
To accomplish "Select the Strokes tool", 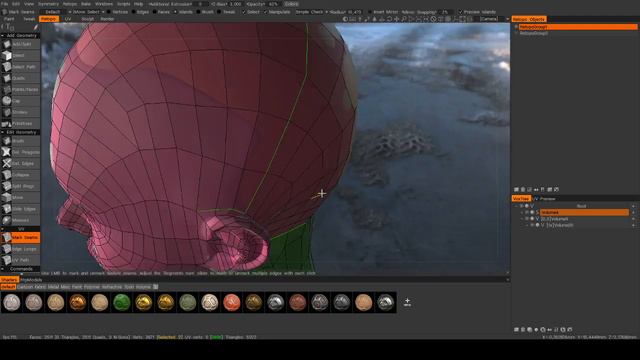I will tap(20, 112).
